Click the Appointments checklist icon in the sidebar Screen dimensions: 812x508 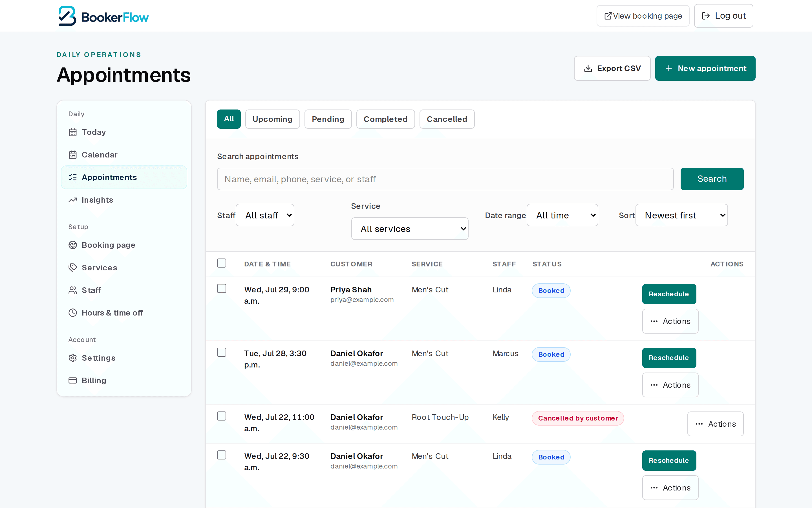tap(73, 178)
